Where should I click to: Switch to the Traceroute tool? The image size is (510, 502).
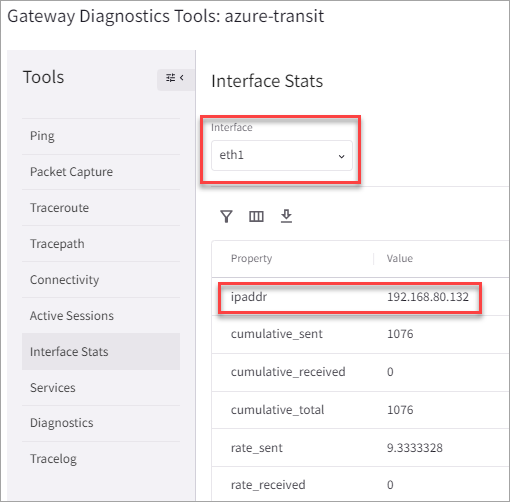(x=101, y=208)
